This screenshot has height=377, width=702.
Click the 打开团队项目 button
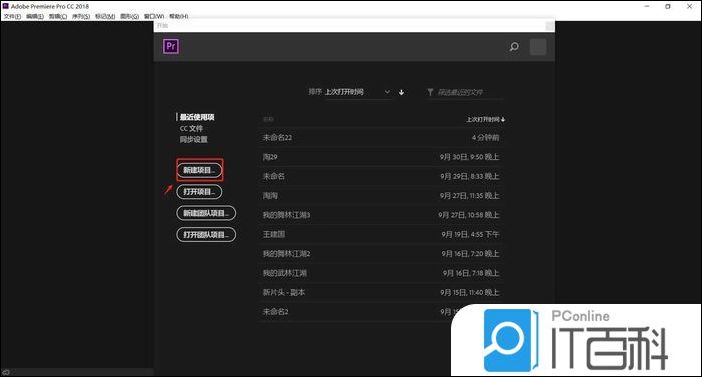[206, 235]
